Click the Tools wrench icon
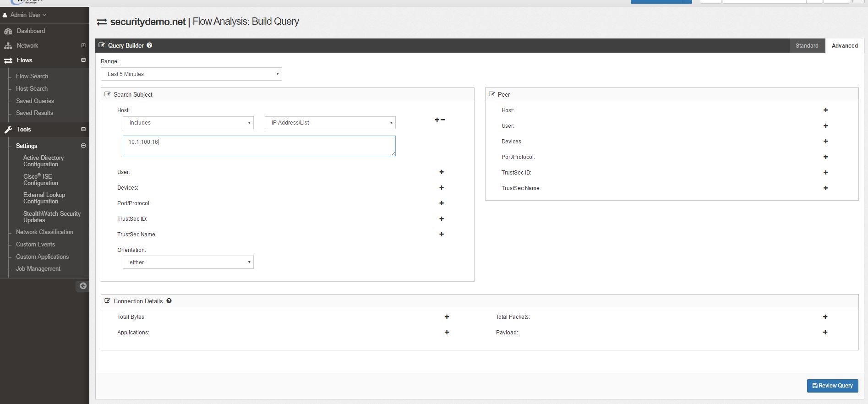Image resolution: width=868 pixels, height=404 pixels. 8,130
